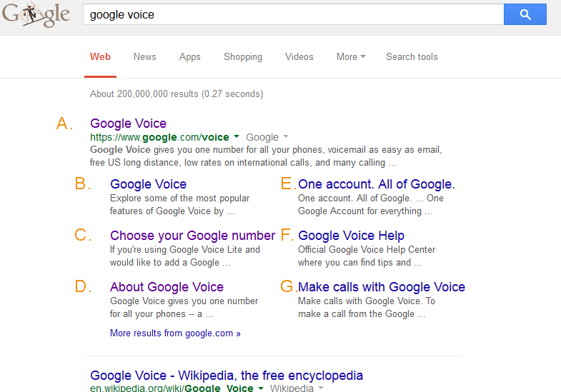Click the Google doodle logo
This screenshot has height=392, width=561.
[36, 14]
